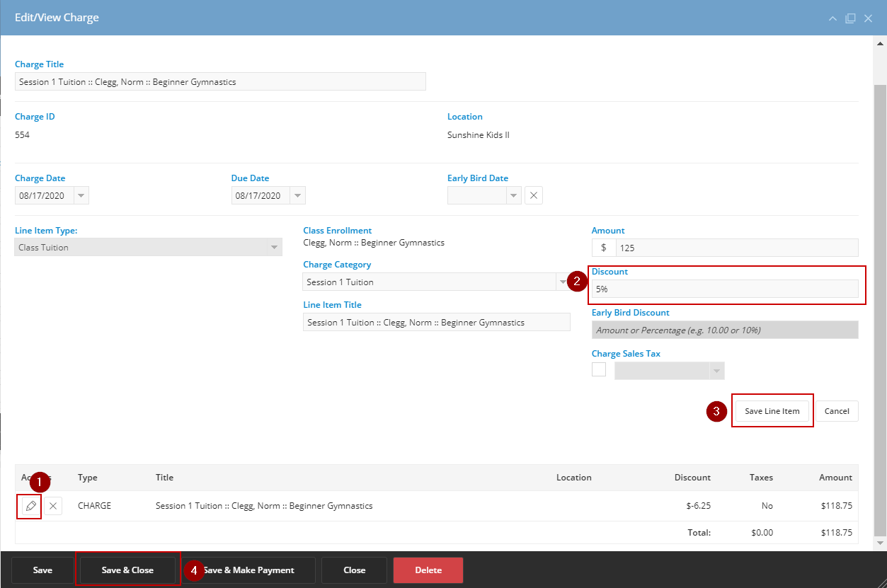Screen dimensions: 887x588
Task: Click the footer Close button
Action: coord(354,570)
